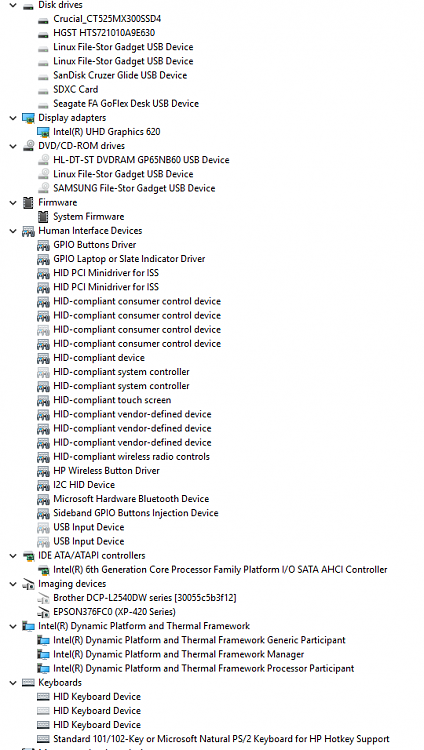Click the Microsoft Hardware Bluetooth Device icon
The width and height of the screenshot is (424, 750).
pyautogui.click(x=44, y=499)
